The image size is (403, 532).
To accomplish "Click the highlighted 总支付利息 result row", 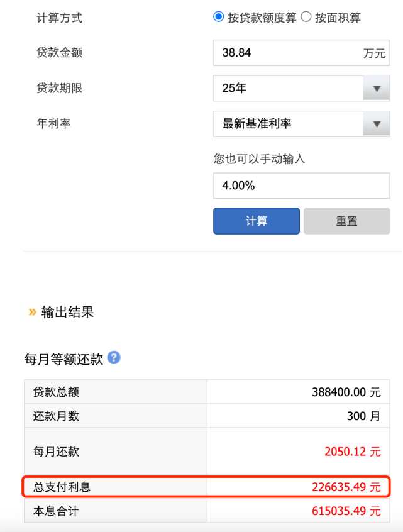I will 201,486.
